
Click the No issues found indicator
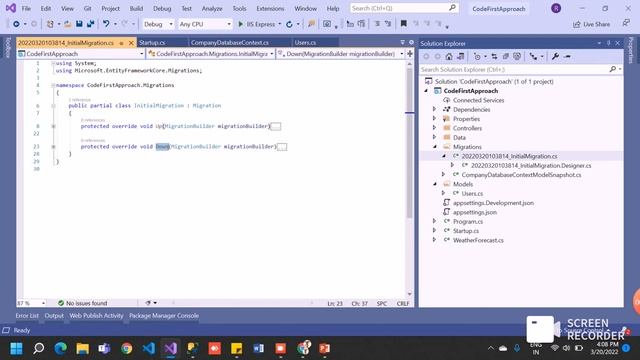pyautogui.click(x=82, y=303)
